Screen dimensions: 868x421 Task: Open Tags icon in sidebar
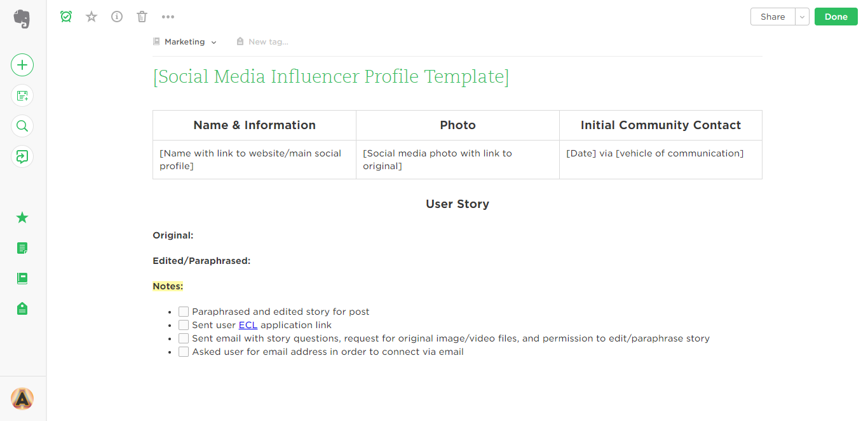pos(22,309)
